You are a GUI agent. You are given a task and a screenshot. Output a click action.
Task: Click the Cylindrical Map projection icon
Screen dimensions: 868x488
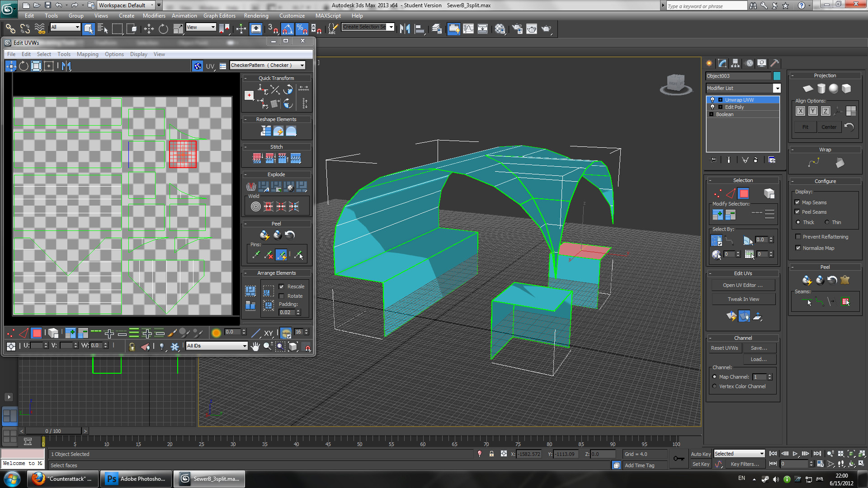click(821, 88)
